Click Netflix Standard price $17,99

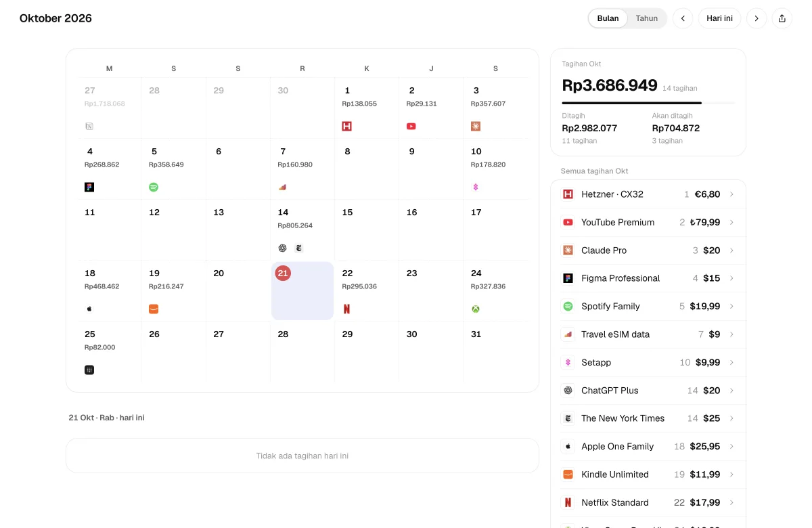705,502
